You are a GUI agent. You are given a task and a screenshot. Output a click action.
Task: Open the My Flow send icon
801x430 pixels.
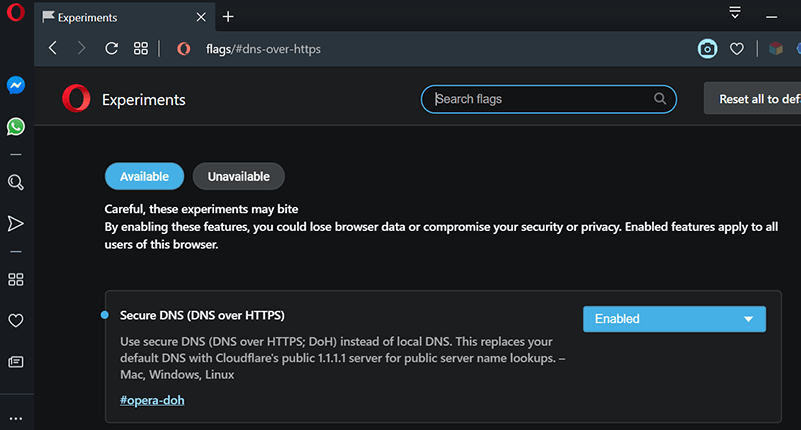pos(16,223)
